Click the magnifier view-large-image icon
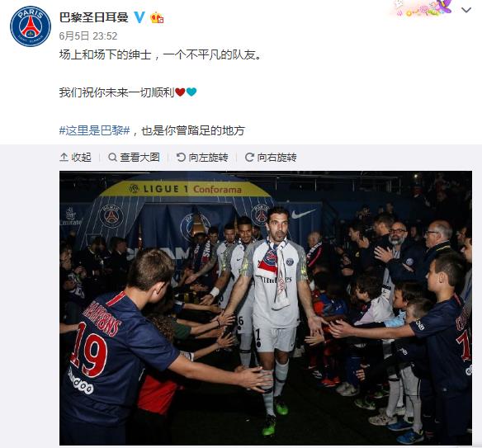 pos(112,158)
